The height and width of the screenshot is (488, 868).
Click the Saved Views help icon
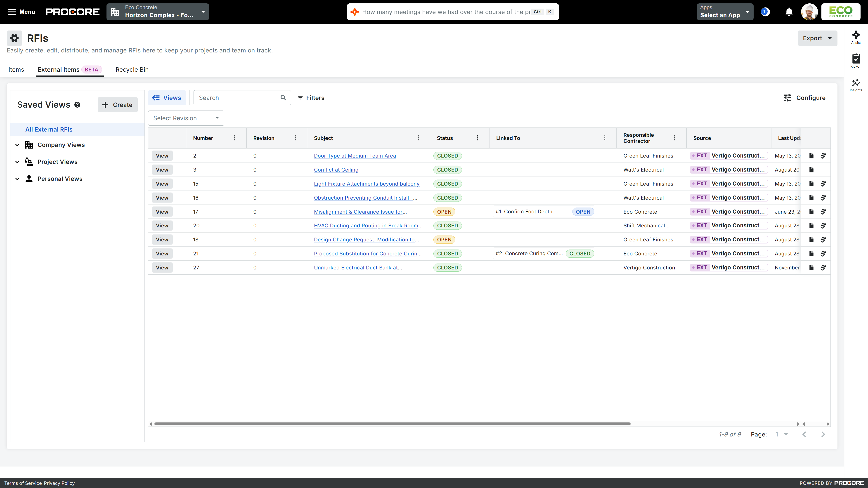(77, 105)
